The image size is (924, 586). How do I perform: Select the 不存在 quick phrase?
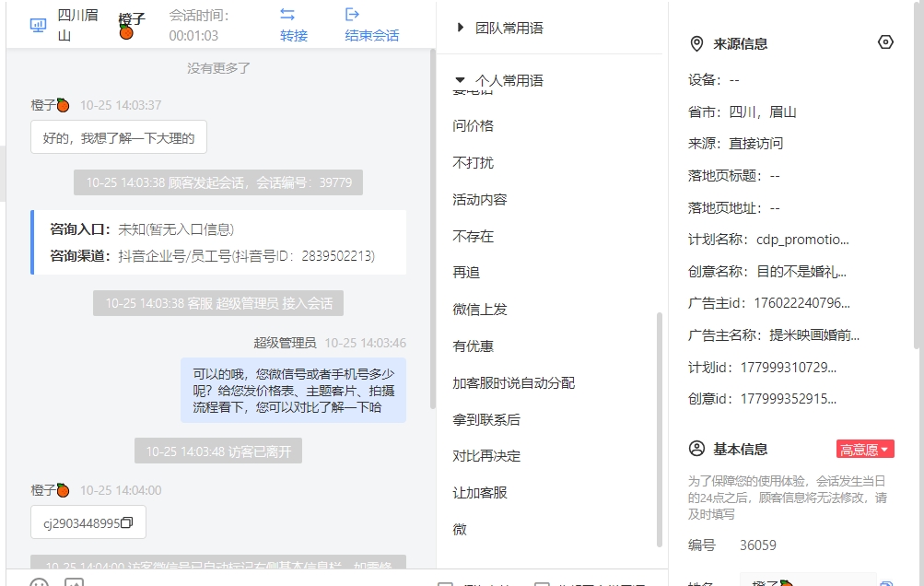coord(474,237)
